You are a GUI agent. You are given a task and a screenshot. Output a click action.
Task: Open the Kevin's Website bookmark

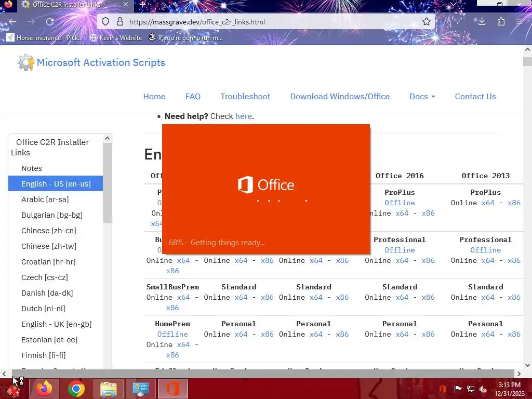[116, 37]
